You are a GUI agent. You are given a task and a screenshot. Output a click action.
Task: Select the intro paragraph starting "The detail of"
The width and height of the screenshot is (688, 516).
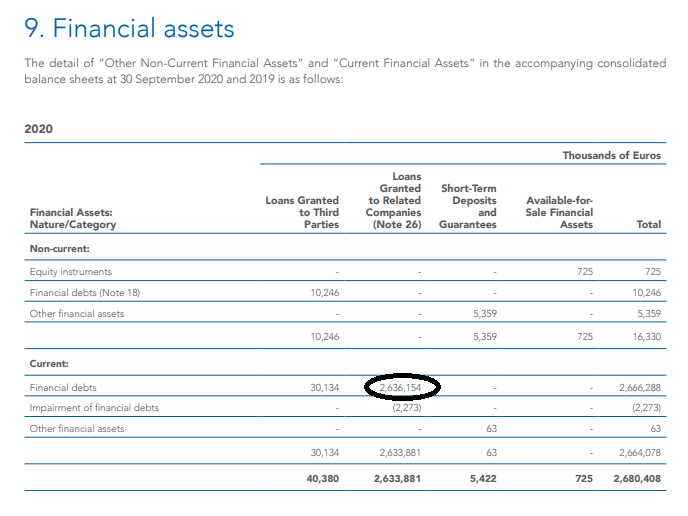(345, 71)
